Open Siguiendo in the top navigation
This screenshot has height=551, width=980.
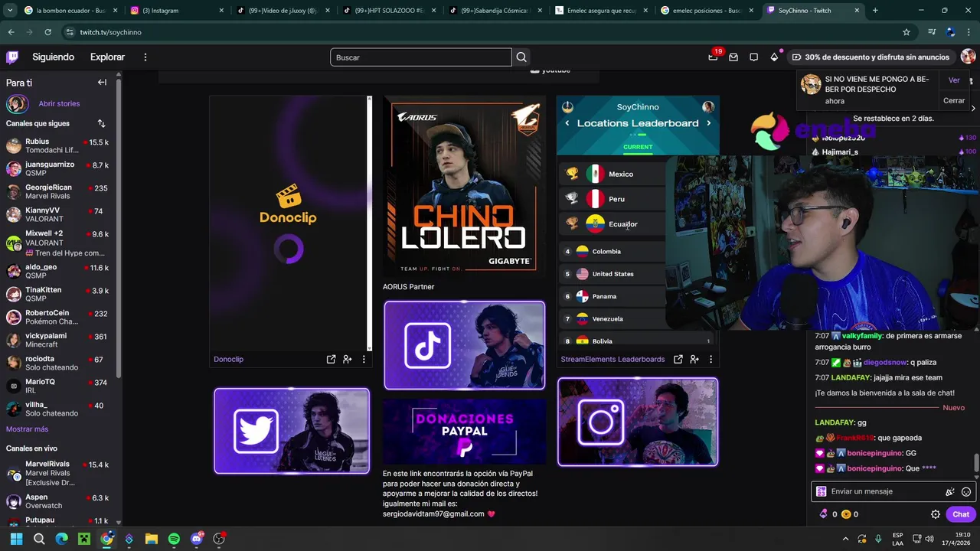(54, 57)
